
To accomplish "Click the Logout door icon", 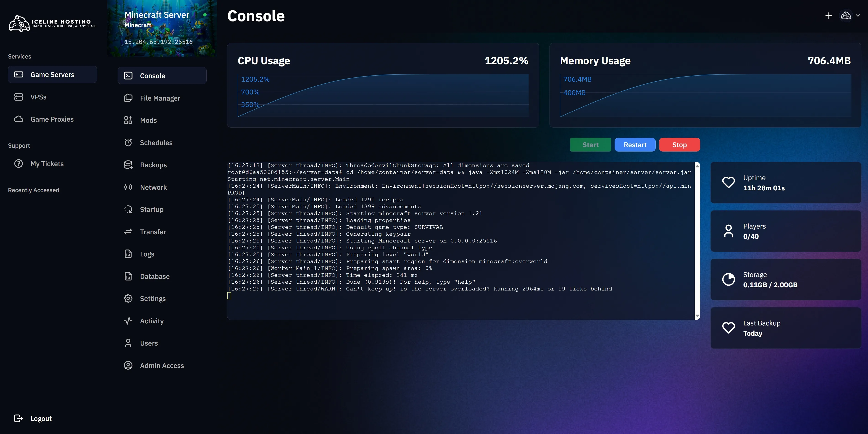I will coord(18,418).
